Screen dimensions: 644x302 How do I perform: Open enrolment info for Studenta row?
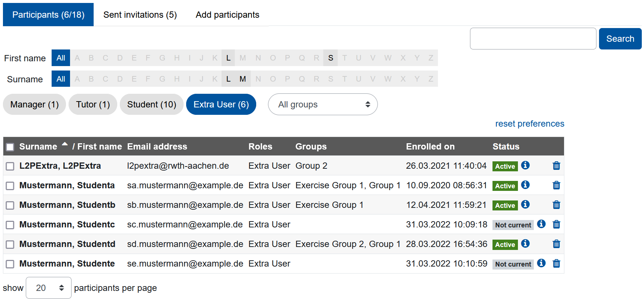pos(526,185)
